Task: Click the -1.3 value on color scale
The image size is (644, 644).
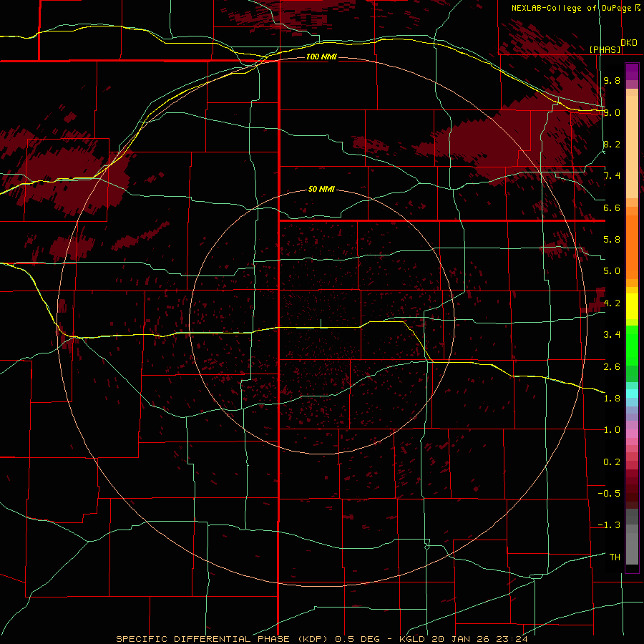Action: pyautogui.click(x=609, y=525)
